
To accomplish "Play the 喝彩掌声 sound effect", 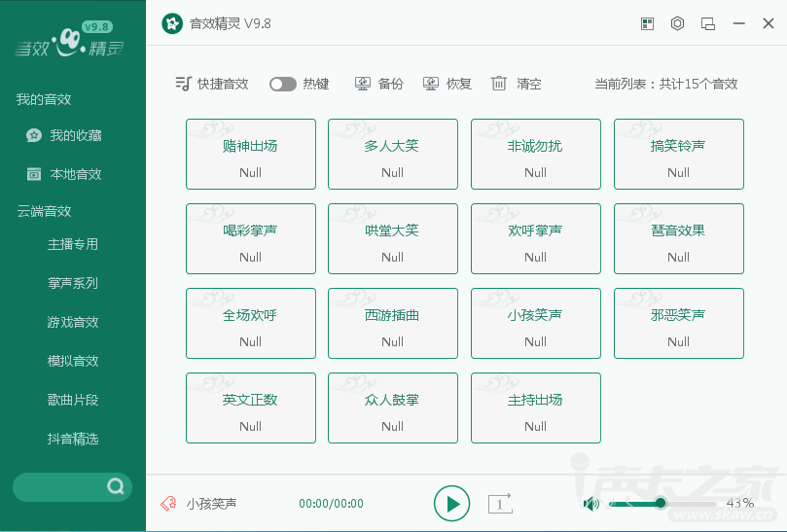I will tap(251, 239).
